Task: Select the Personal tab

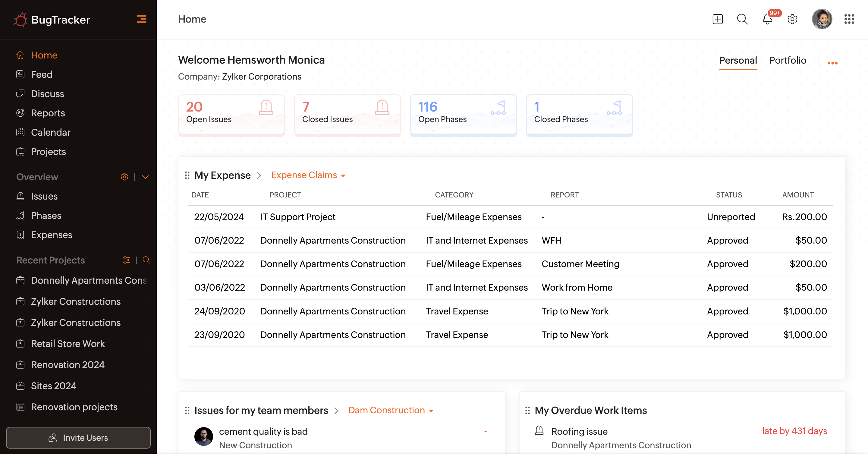Action: pos(738,60)
